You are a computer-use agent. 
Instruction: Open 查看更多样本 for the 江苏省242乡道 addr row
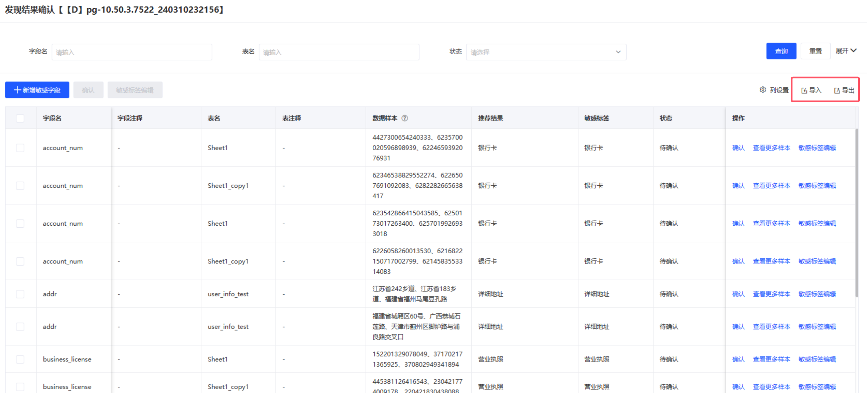pos(771,294)
